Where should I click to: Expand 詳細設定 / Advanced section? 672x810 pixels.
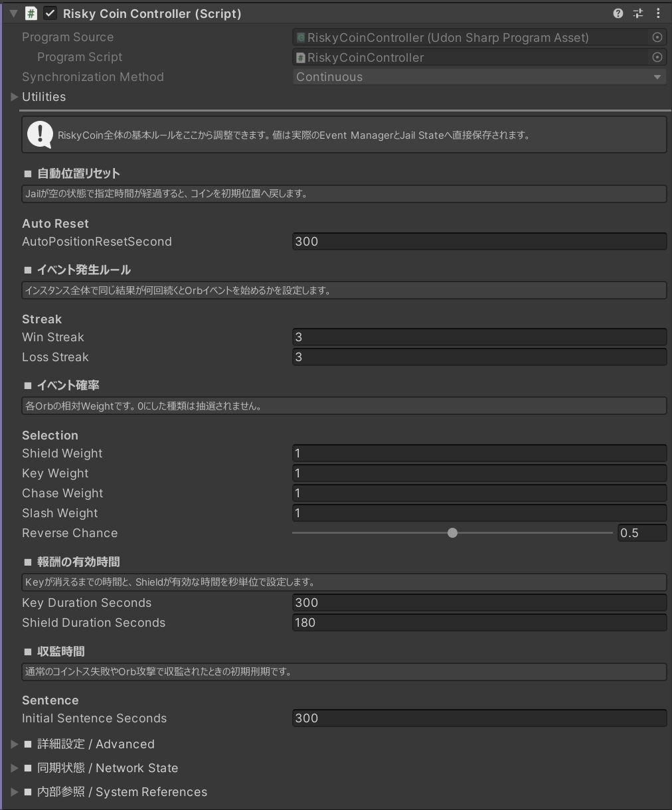14,744
